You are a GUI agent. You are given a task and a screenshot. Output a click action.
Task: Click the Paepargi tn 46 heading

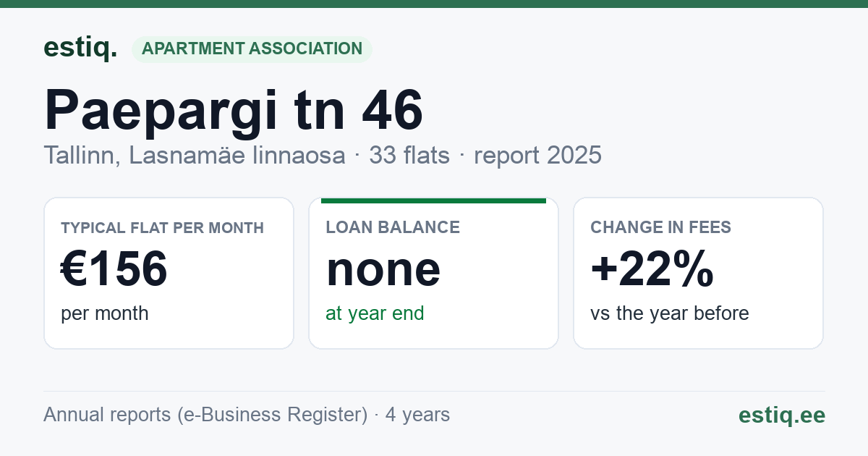(234, 111)
